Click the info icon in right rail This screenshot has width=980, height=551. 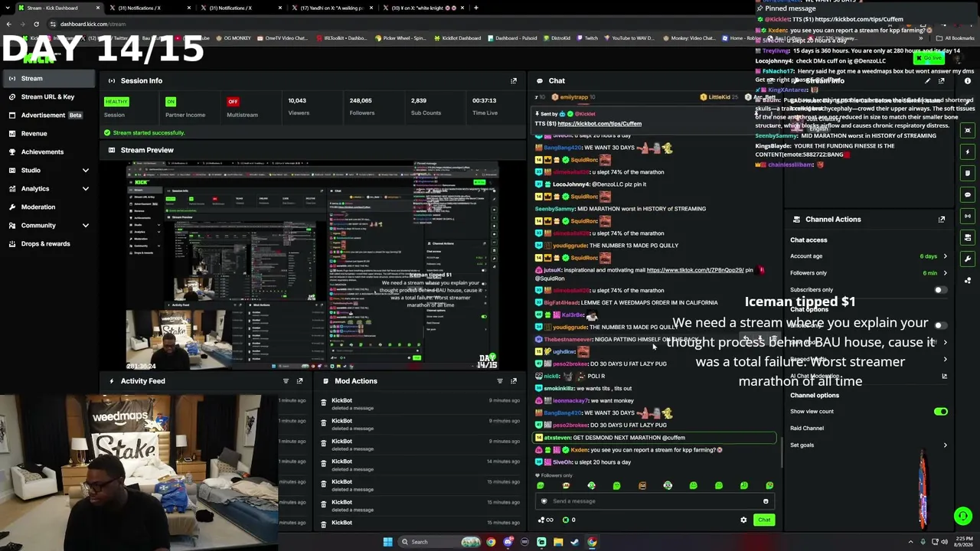(968, 80)
